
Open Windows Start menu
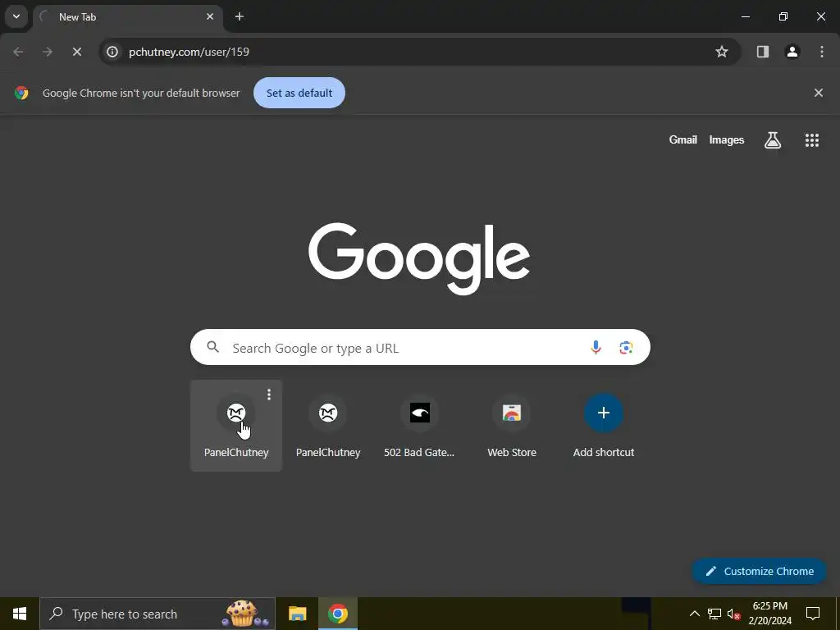click(20, 614)
